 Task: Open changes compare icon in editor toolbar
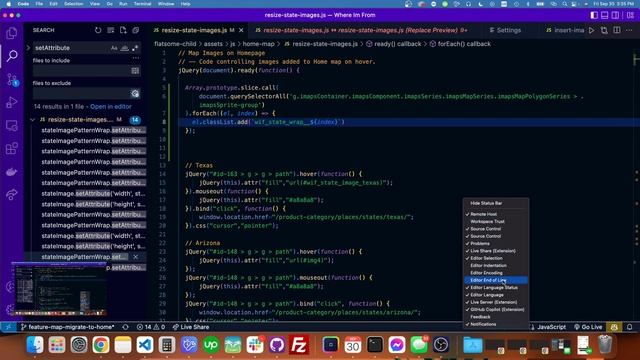click(x=604, y=30)
